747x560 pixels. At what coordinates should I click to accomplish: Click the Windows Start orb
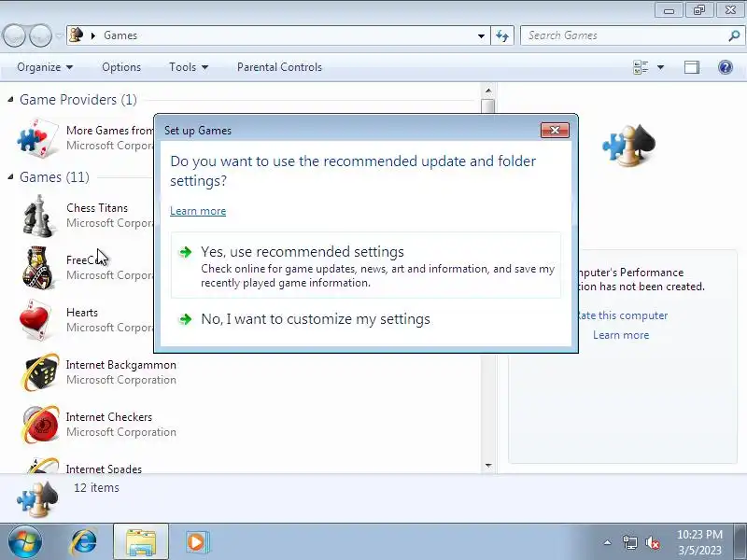pos(24,542)
